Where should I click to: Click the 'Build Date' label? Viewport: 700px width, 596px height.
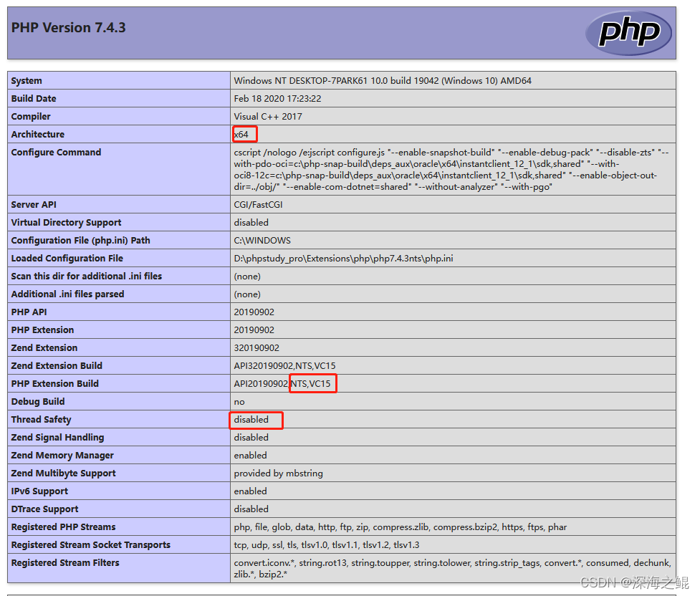[34, 99]
